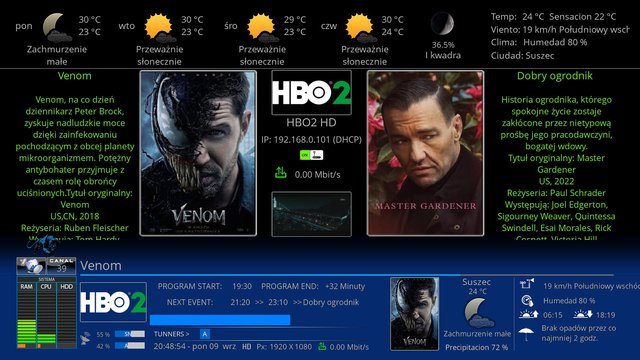Click the HDD usage meter
This screenshot has width=640, height=360.
click(67, 316)
